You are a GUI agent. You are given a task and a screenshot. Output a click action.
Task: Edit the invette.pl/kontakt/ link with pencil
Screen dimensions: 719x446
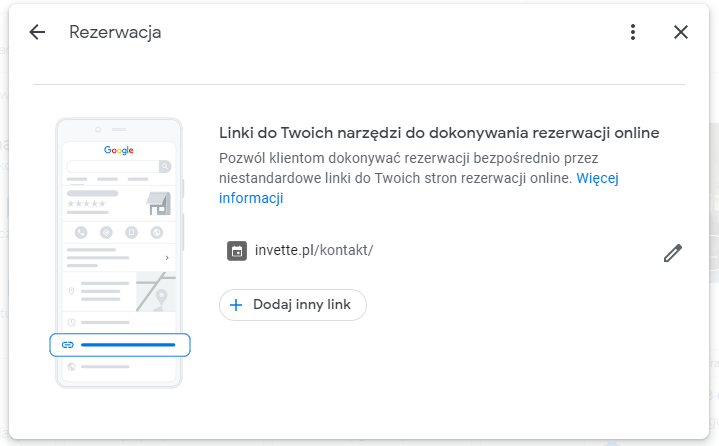pyautogui.click(x=672, y=254)
